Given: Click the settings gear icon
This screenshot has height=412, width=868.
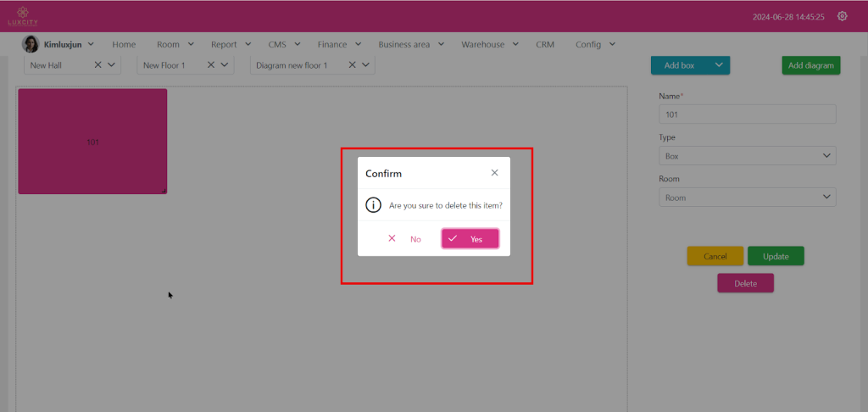Looking at the screenshot, I should coord(842,16).
